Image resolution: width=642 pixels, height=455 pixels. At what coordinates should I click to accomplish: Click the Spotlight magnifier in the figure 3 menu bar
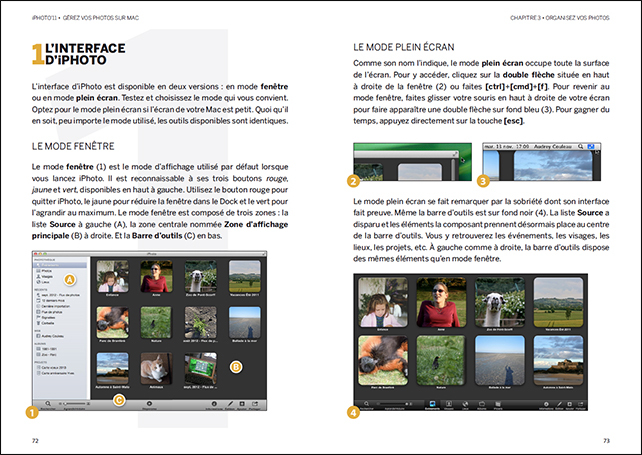tap(581, 146)
